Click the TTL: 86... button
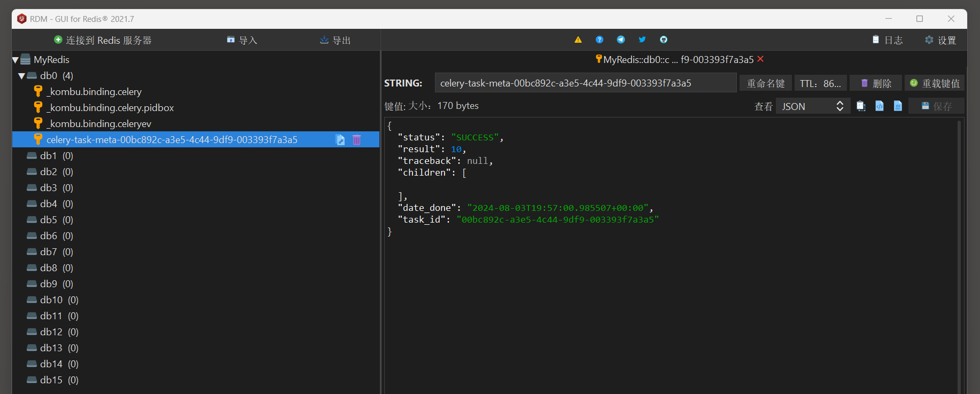980x394 pixels. coord(820,83)
